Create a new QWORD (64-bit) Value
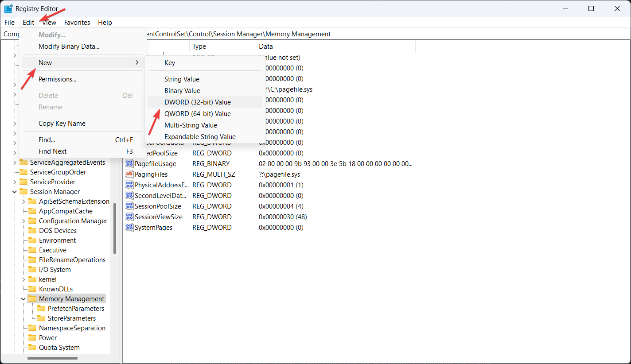The width and height of the screenshot is (631, 364). click(205, 114)
